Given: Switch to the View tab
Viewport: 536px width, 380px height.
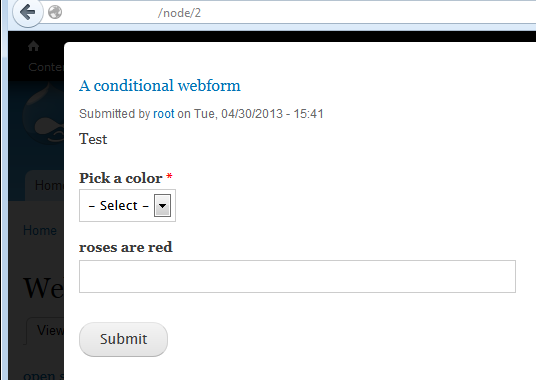Looking at the screenshot, I should coord(45,330).
